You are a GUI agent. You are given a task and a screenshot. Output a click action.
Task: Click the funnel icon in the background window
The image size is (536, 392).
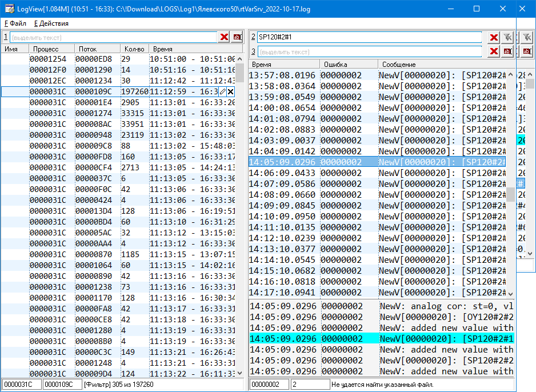[527, 37]
